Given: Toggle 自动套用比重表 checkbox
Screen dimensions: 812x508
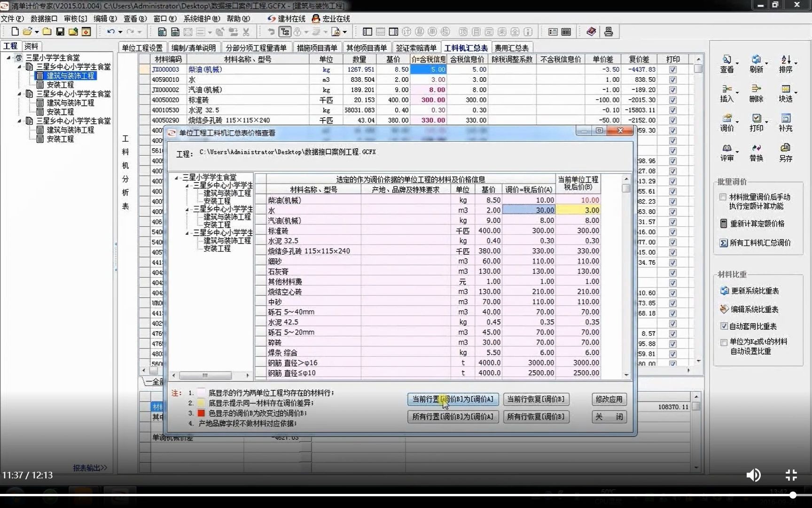Looking at the screenshot, I should point(724,326).
